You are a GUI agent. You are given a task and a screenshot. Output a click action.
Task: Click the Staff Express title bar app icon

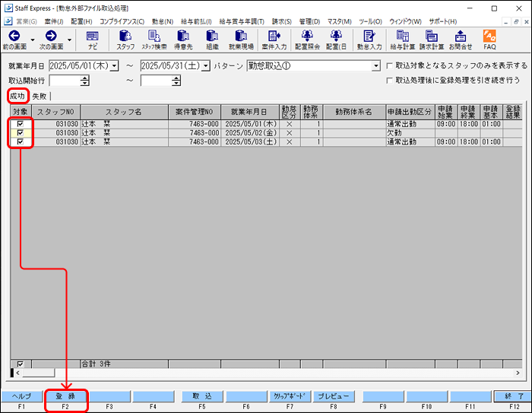tap(8, 8)
